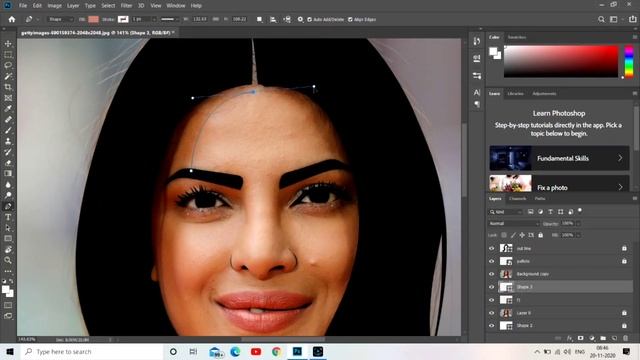Select the Eraser tool
The image size is (640, 360).
tap(8, 163)
